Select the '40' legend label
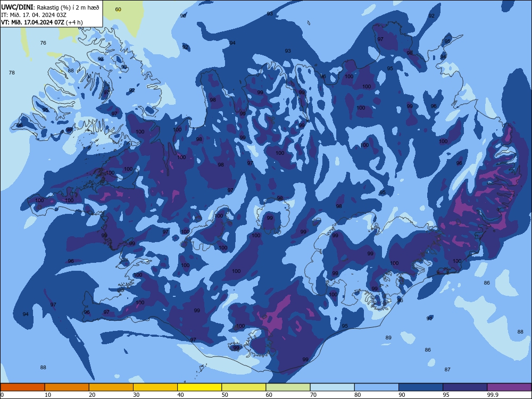This screenshot has width=532, height=399. (180, 395)
